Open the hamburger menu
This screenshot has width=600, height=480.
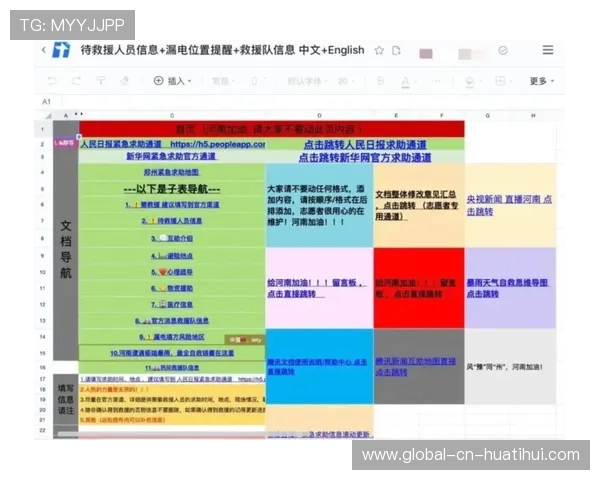pyautogui.click(x=548, y=50)
